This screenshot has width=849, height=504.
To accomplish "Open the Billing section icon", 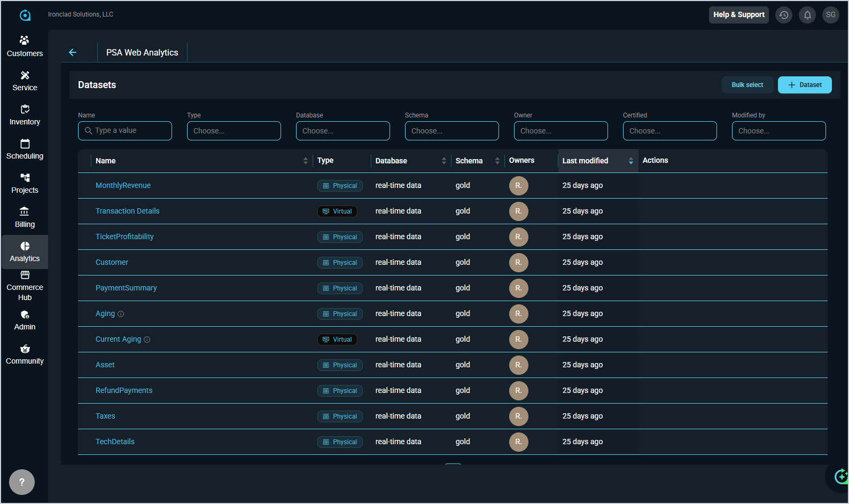I will coord(25,212).
